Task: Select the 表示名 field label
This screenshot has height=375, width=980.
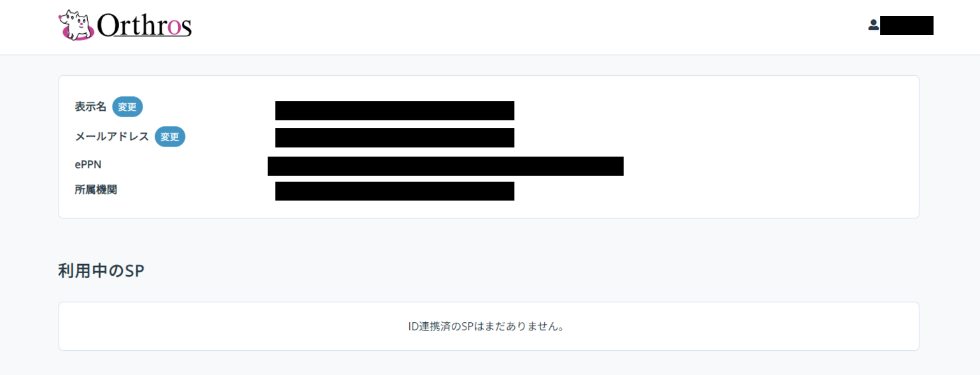Action: tap(90, 107)
